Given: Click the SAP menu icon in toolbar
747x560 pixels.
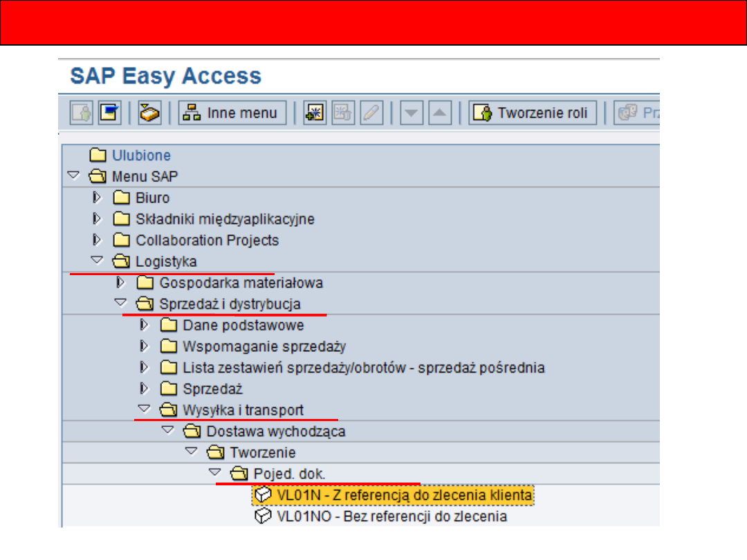Looking at the screenshot, I should click(109, 113).
